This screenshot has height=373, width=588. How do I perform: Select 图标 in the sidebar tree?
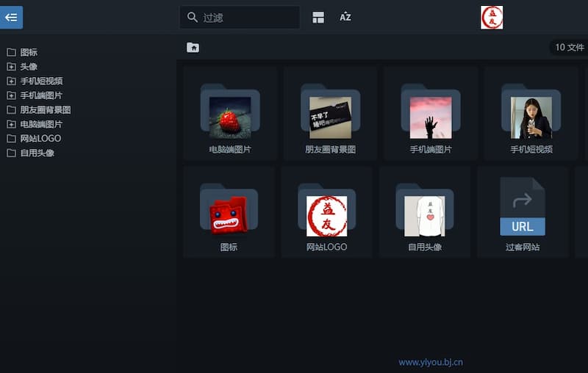tap(29, 52)
